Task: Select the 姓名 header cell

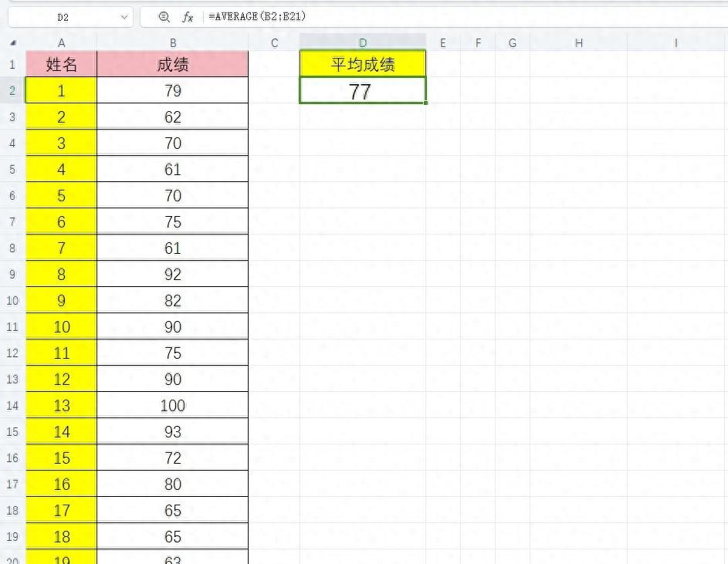Action: (x=61, y=64)
